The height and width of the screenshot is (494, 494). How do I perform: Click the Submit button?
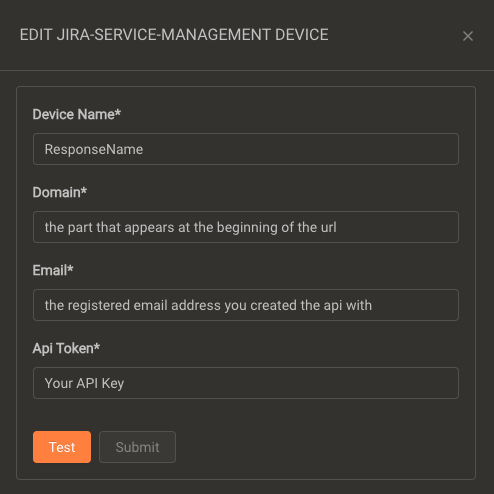(137, 447)
